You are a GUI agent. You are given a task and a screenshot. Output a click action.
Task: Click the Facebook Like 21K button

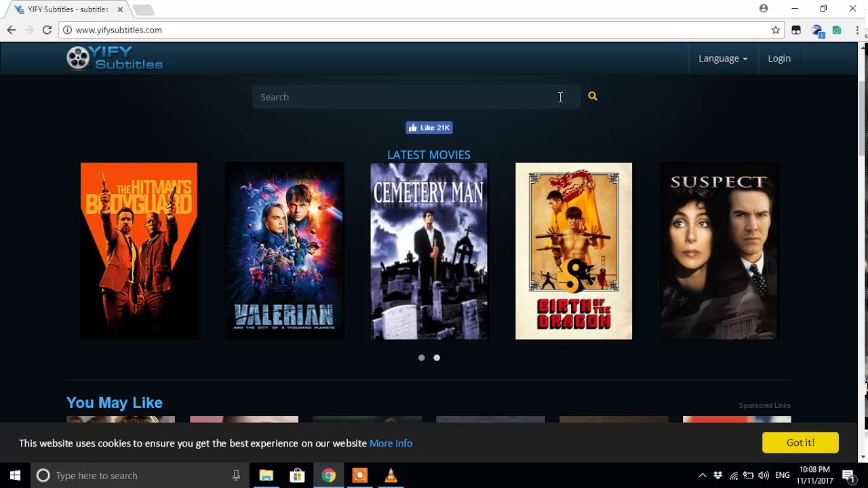coord(429,127)
